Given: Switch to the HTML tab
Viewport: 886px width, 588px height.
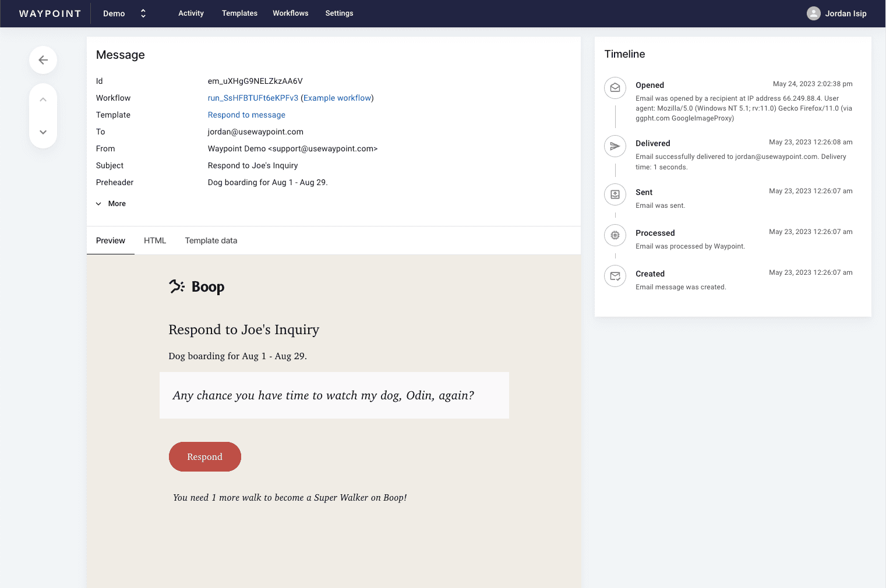Looking at the screenshot, I should (x=154, y=240).
